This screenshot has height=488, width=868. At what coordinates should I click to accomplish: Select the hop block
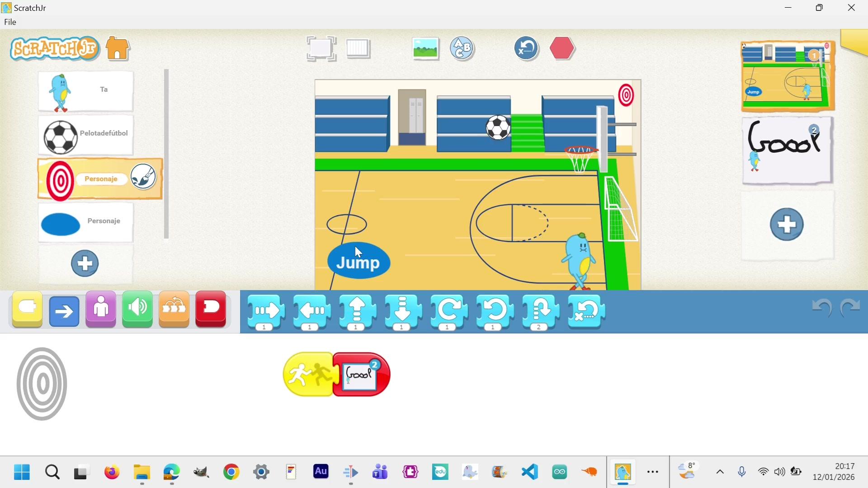pyautogui.click(x=541, y=311)
